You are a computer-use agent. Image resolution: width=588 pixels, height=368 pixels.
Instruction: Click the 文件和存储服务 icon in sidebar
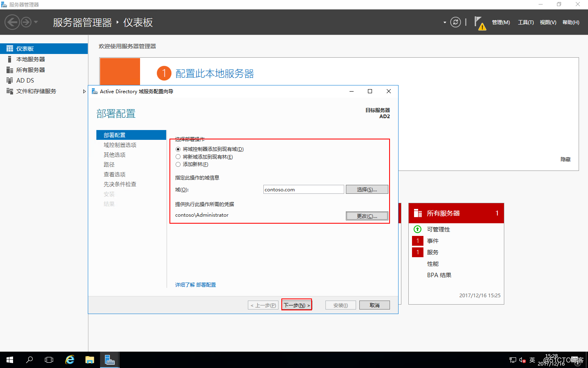pyautogui.click(x=10, y=91)
